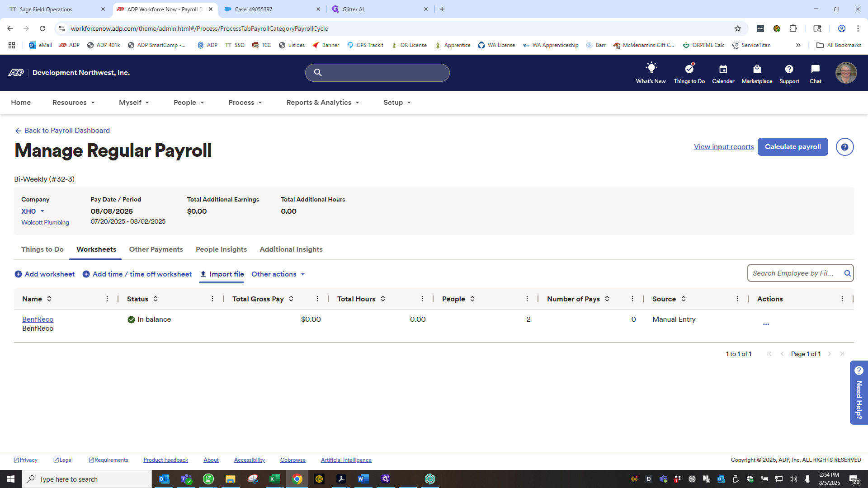Open the Chat bubble icon

[x=815, y=69]
